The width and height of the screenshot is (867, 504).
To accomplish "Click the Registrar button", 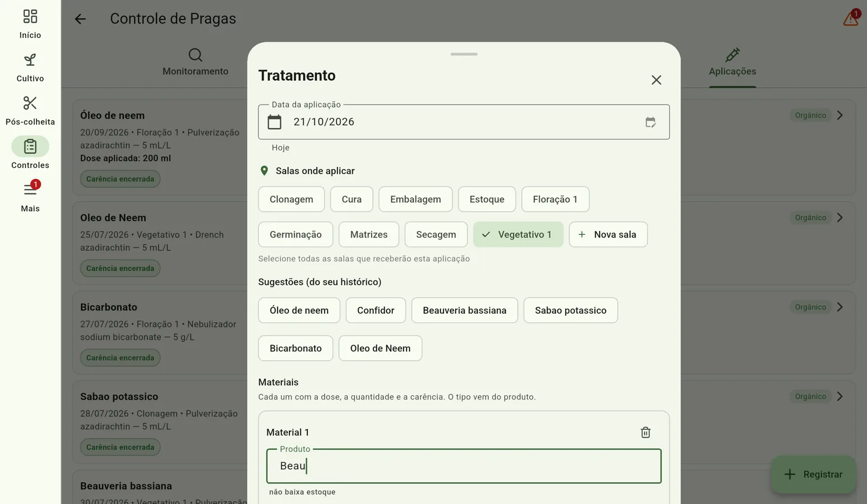I will 813,475.
